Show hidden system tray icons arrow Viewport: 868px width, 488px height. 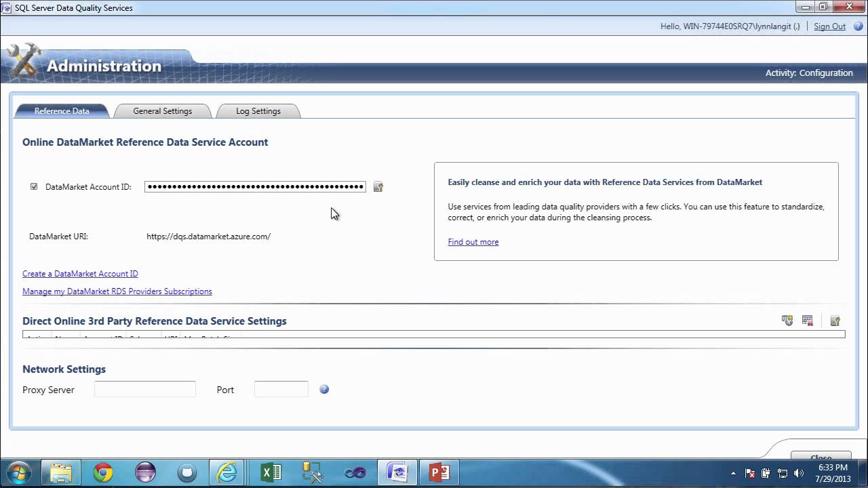[x=734, y=473]
